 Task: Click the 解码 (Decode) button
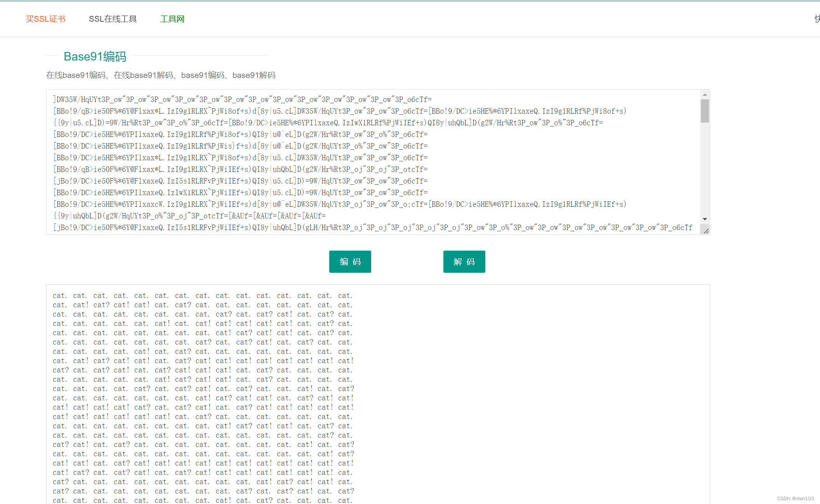pyautogui.click(x=464, y=262)
